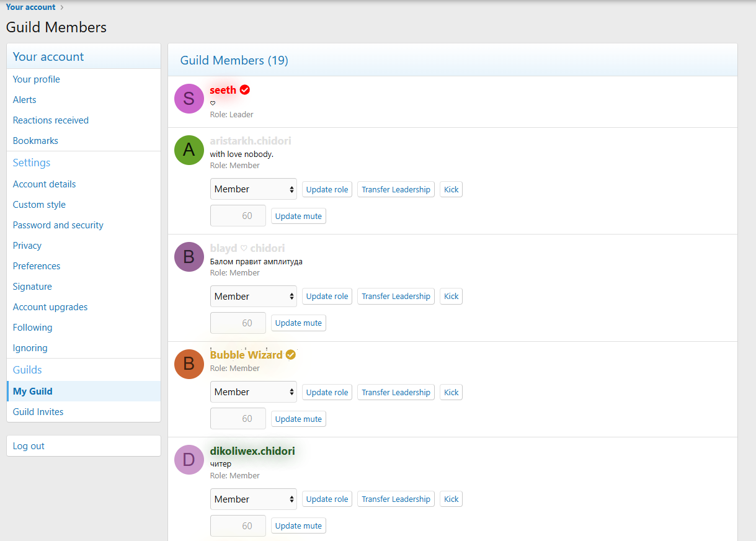Open Account details settings
Viewport: 756px width, 541px height.
point(84,184)
